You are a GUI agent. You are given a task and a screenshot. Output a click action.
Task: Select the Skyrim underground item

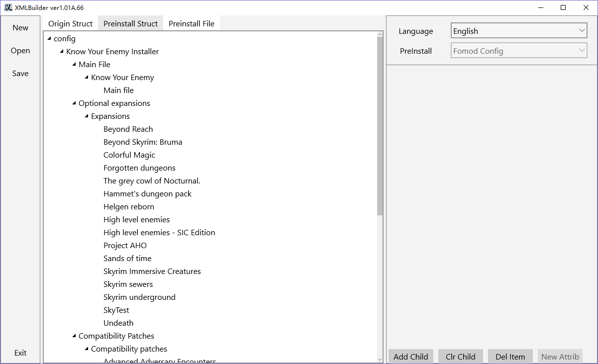point(139,297)
